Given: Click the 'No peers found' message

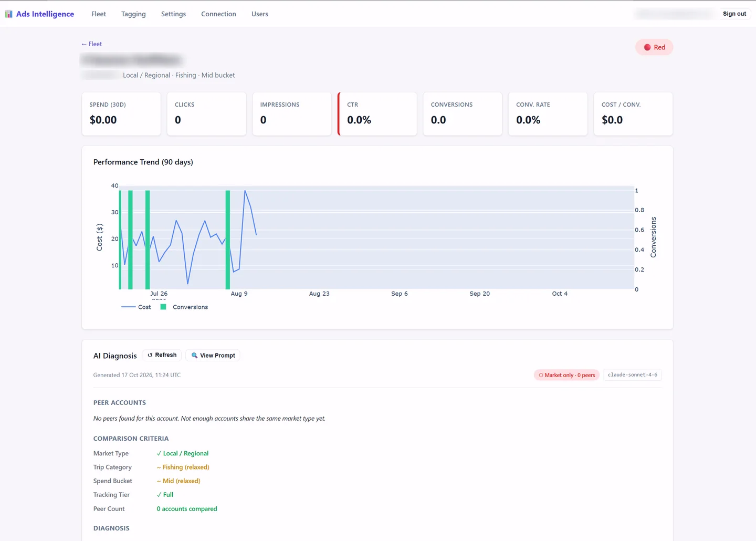Looking at the screenshot, I should [209, 419].
